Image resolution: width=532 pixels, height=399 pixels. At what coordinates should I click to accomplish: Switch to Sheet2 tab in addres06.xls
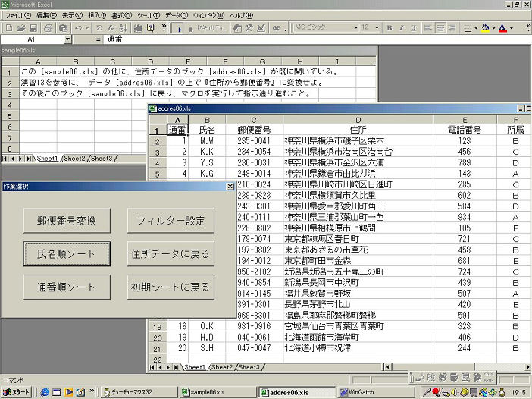[x=221, y=367]
